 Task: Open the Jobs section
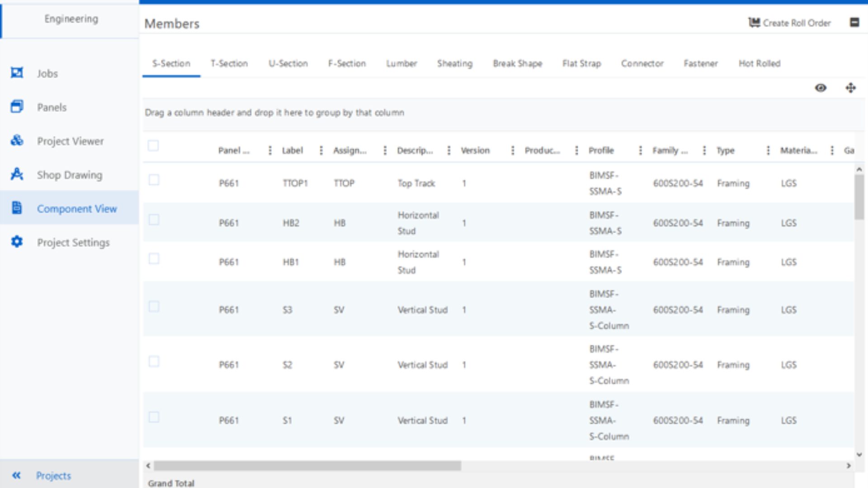click(47, 73)
